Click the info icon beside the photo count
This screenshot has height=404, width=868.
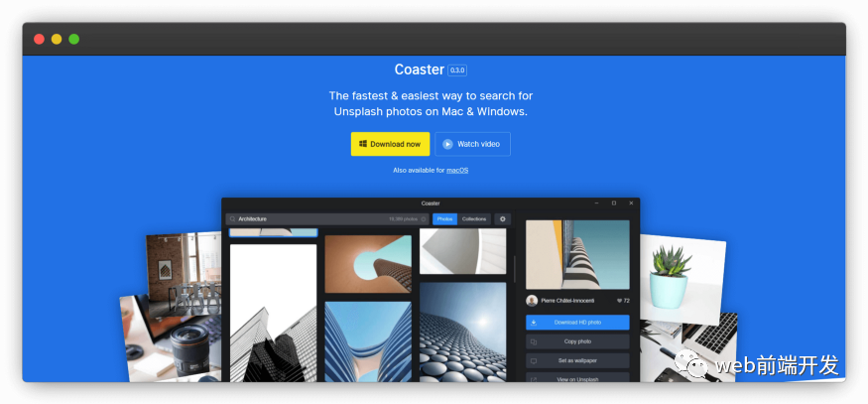pyautogui.click(x=424, y=219)
